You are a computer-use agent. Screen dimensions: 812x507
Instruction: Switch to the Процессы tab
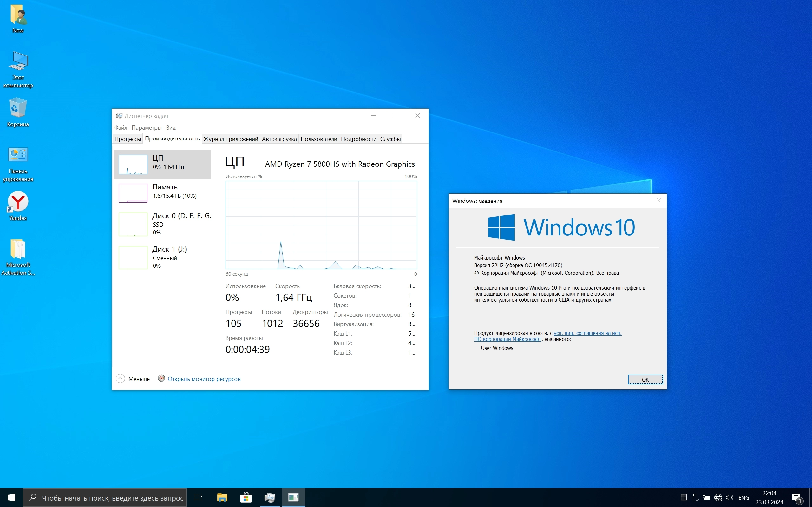pyautogui.click(x=128, y=139)
